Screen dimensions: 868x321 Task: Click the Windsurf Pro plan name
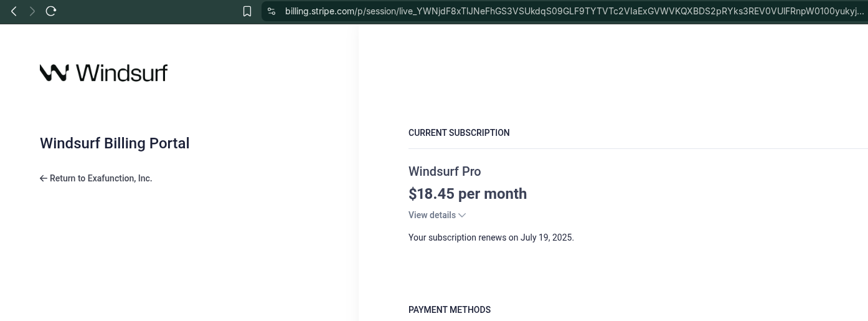445,171
